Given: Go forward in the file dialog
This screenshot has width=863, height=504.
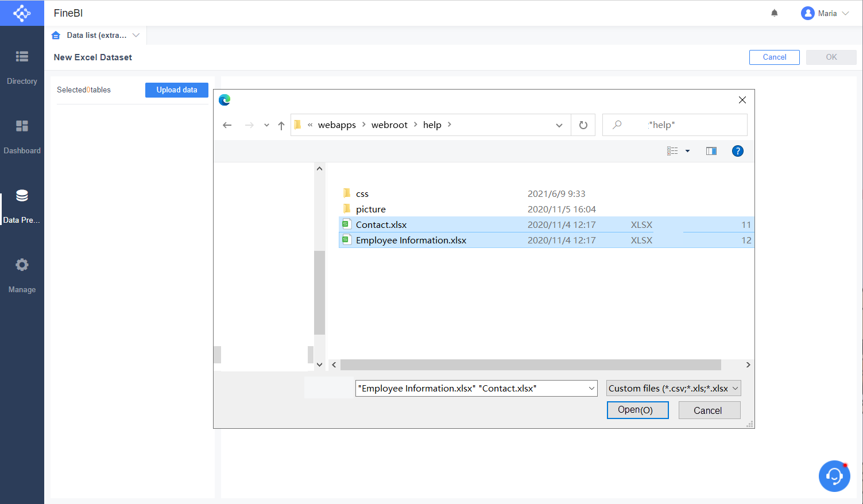Looking at the screenshot, I should coord(249,125).
